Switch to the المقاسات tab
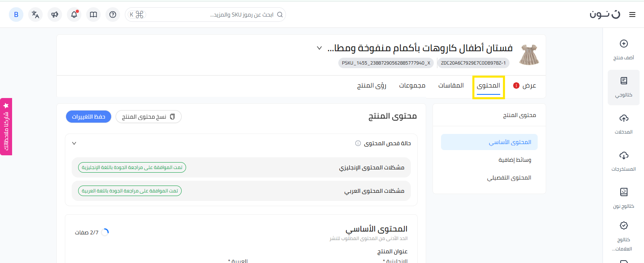The width and height of the screenshot is (644, 263). coord(451,86)
